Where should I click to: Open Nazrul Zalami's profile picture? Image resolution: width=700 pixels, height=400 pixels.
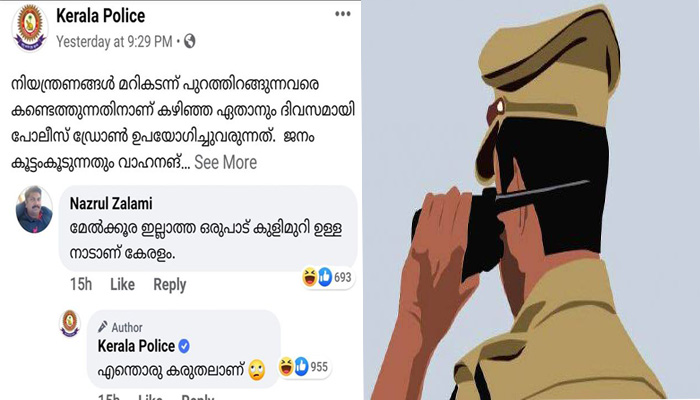34,209
